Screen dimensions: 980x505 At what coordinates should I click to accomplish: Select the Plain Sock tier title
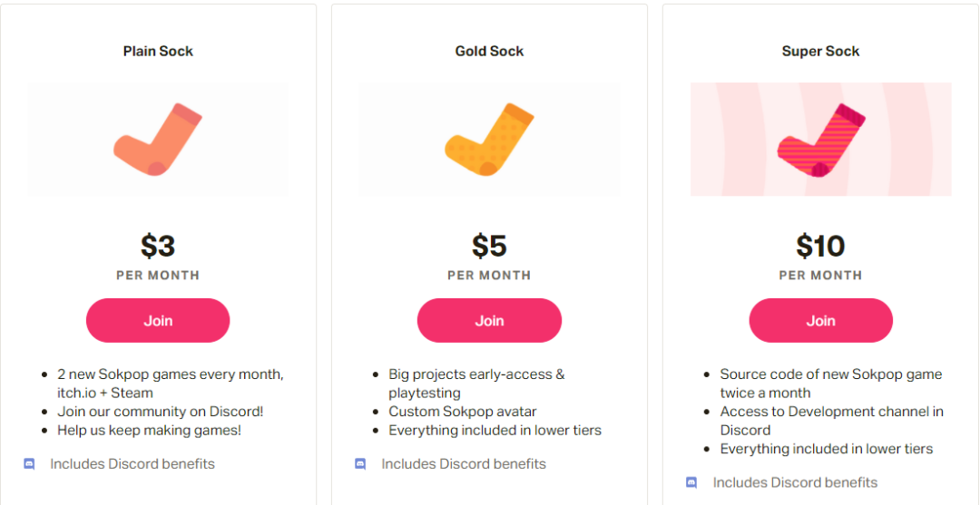click(158, 52)
